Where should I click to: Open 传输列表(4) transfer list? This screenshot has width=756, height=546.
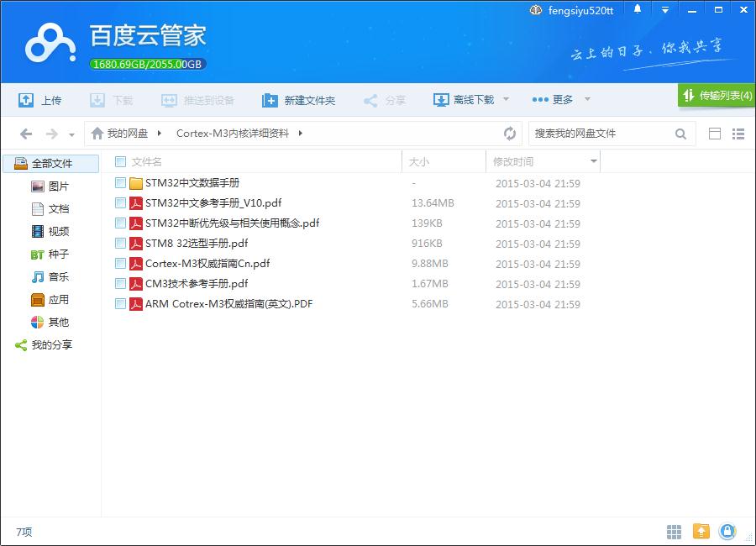717,95
